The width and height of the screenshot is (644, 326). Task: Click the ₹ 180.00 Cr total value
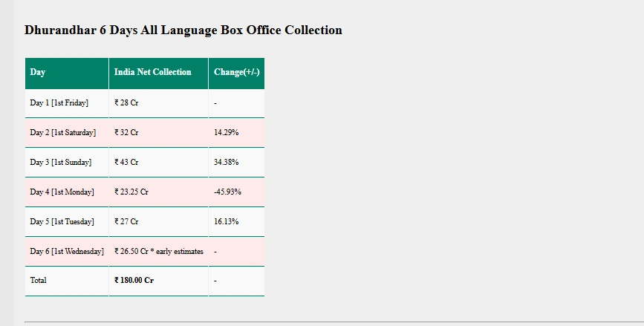(134, 281)
